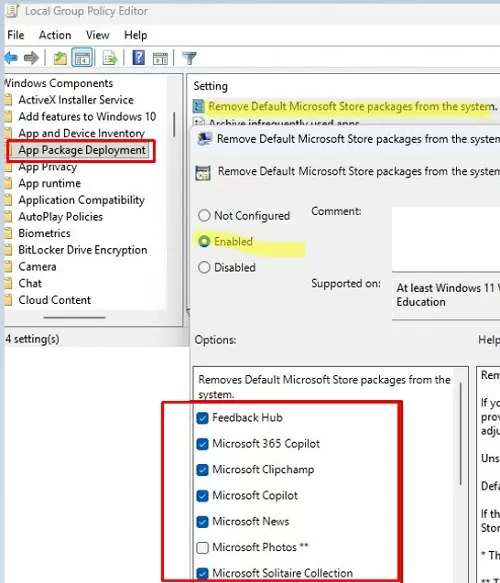The width and height of the screenshot is (500, 583).
Task: Click the Camera folder icon in tree
Action: coord(8,267)
